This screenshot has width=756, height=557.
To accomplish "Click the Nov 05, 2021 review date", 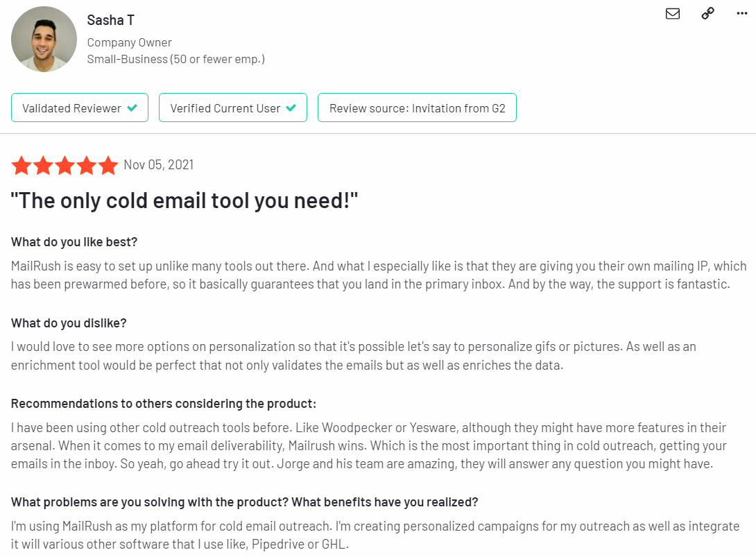I will coord(159,165).
